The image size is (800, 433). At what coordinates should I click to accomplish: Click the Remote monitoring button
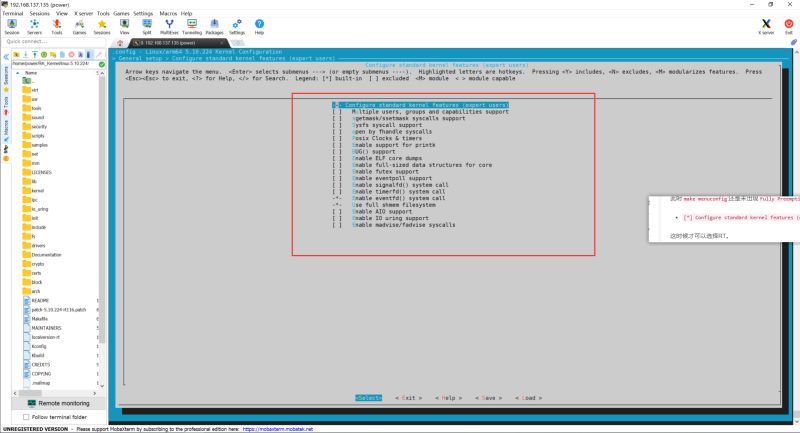coord(59,403)
